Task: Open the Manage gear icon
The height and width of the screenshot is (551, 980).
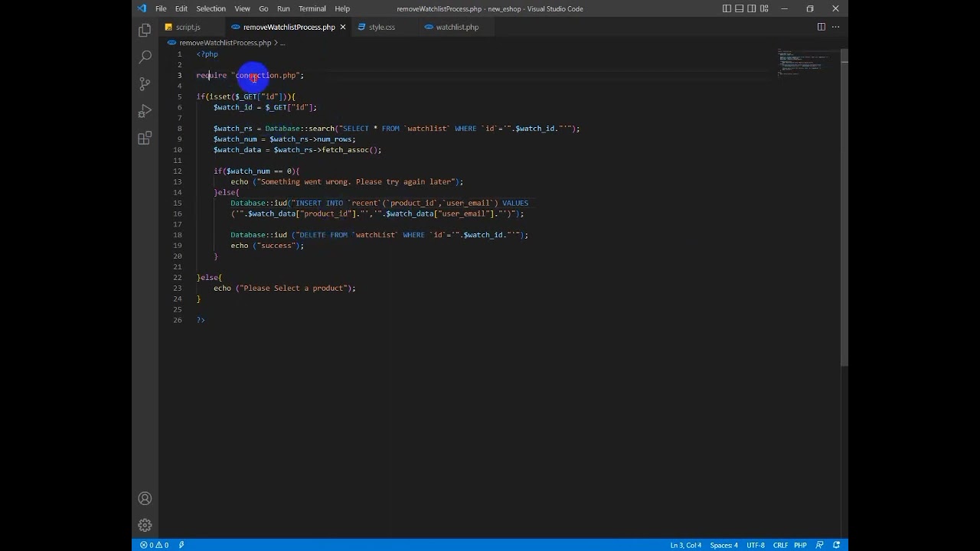Action: 145,525
